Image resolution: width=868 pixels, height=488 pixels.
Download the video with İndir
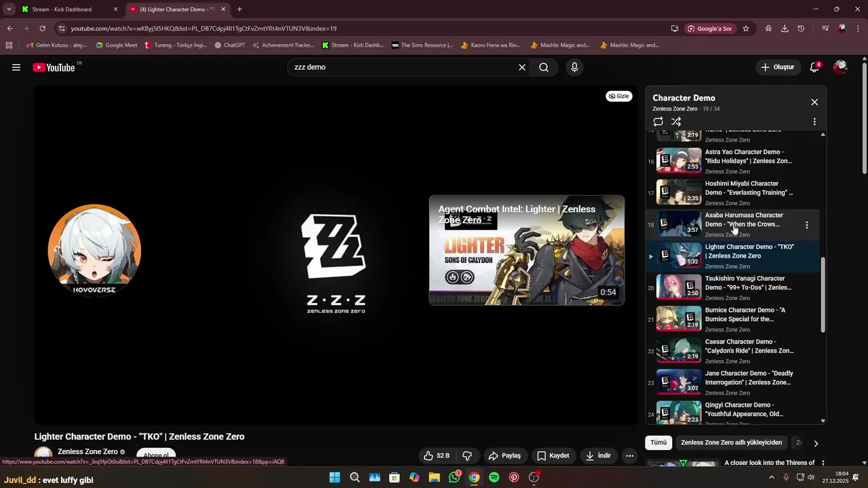pos(599,455)
